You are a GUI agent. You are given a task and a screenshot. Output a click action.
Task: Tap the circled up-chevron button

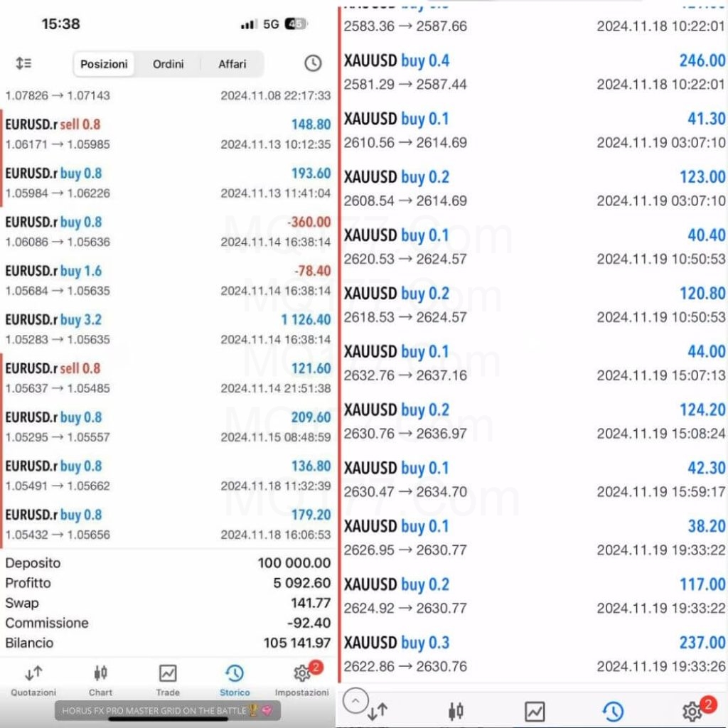click(355, 700)
